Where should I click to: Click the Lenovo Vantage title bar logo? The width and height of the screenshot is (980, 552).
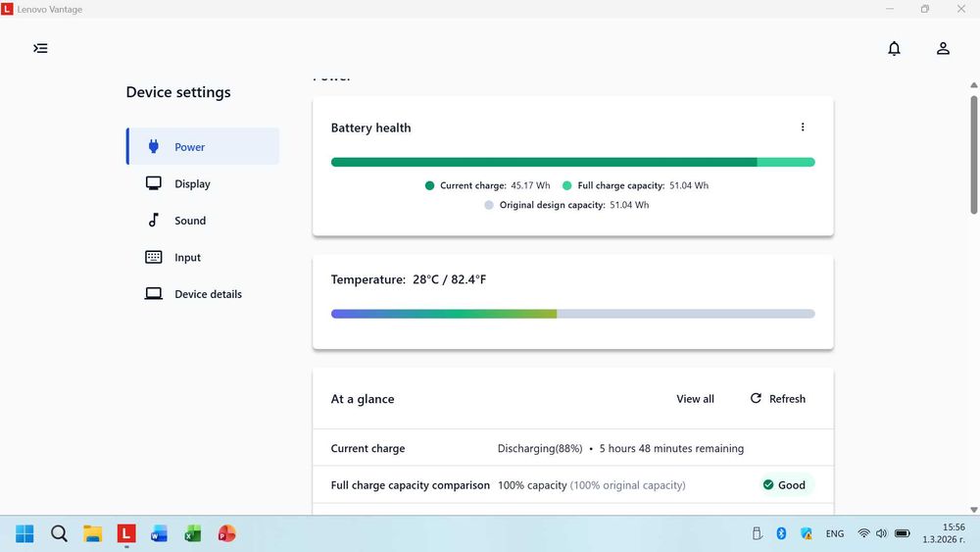click(7, 9)
